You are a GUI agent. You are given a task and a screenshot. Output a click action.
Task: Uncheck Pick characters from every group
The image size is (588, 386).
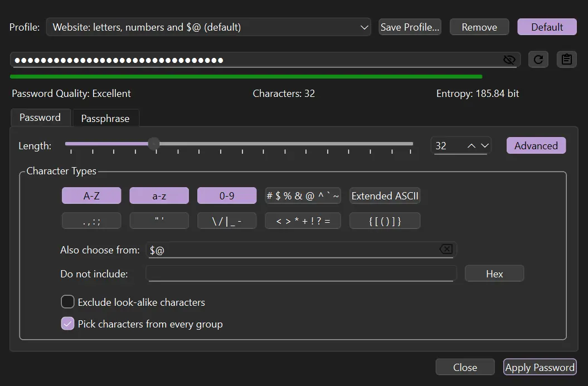point(67,324)
